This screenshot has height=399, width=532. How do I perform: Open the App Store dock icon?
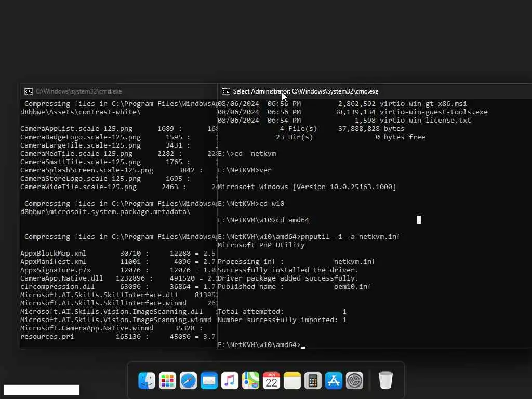pos(334,380)
